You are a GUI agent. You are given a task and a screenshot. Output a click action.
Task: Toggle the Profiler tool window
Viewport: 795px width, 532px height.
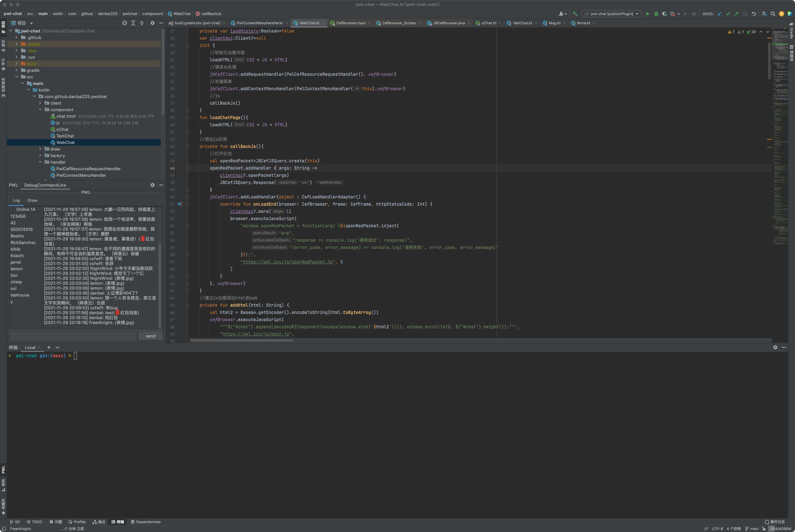pos(77,522)
